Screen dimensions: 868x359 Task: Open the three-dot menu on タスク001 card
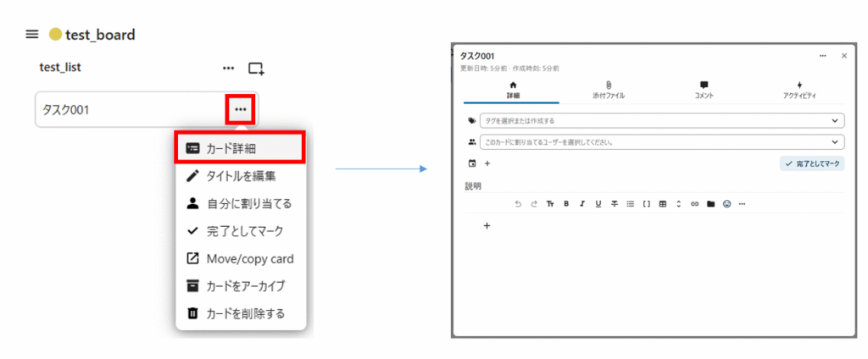pos(241,109)
